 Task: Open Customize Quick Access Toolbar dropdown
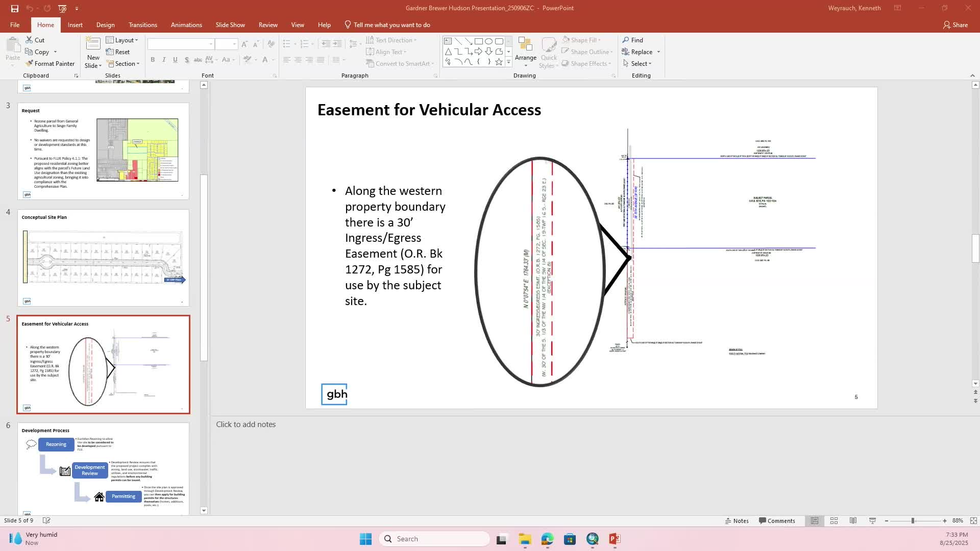click(x=77, y=8)
